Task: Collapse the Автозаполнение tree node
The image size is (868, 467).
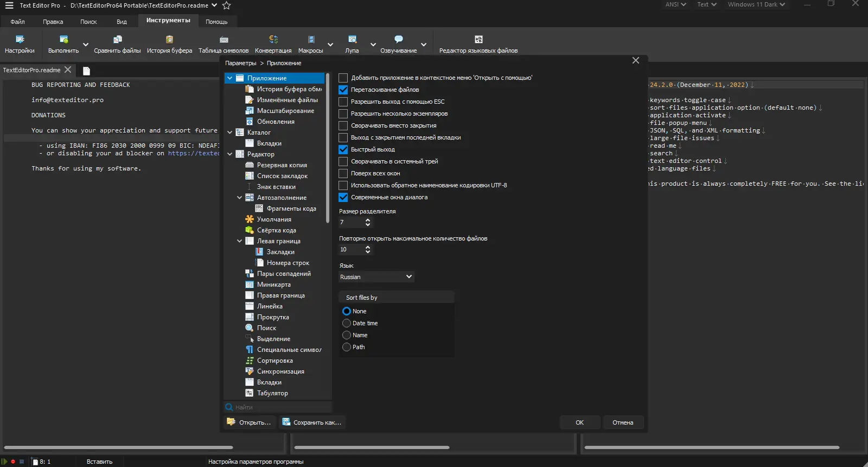Action: pos(240,198)
